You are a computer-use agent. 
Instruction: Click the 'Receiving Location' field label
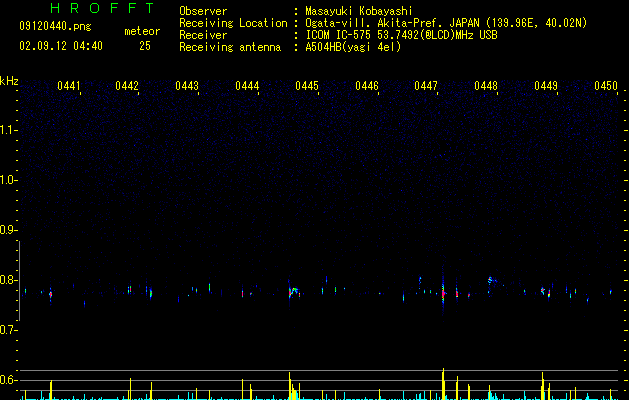233,23
